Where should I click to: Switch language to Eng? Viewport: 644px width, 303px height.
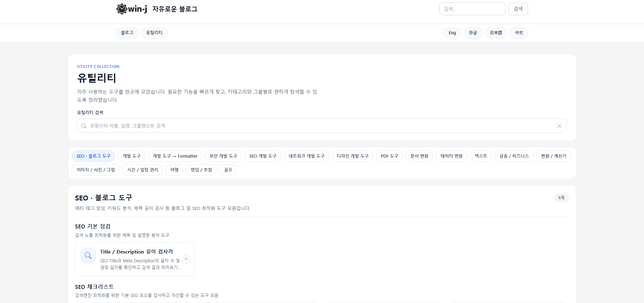pos(452,33)
